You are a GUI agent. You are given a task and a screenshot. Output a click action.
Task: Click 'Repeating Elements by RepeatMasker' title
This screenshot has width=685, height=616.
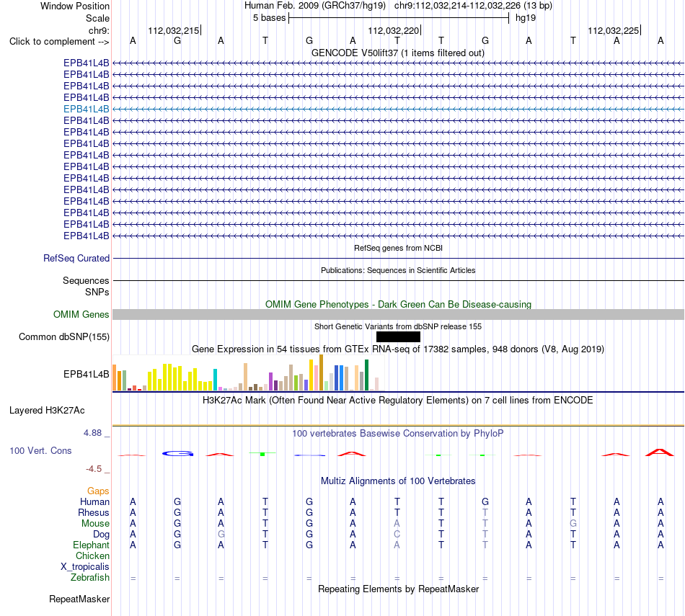(398, 589)
